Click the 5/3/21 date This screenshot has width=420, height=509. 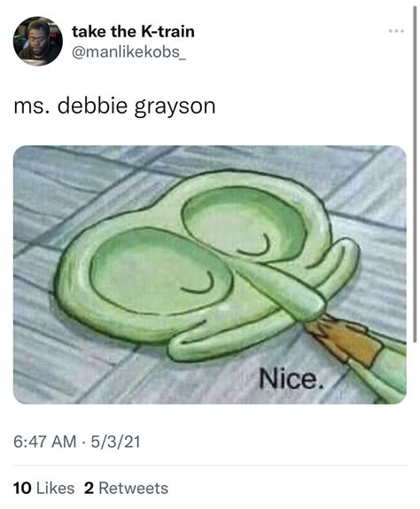116,442
